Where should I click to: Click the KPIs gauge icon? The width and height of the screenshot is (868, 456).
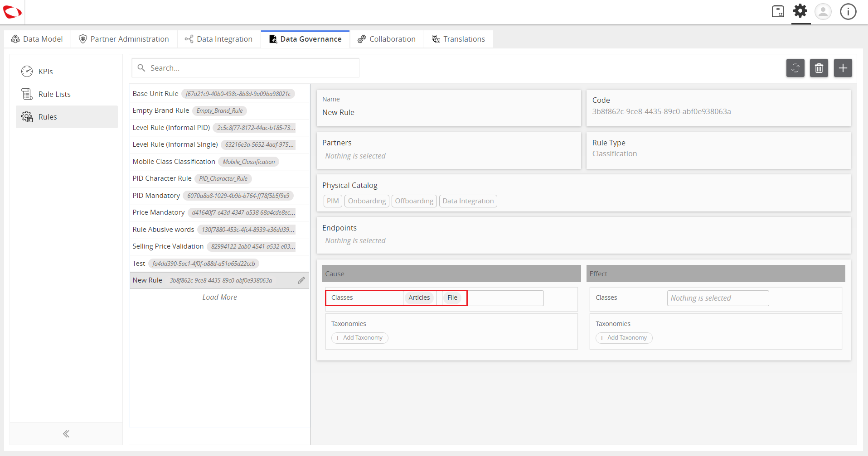tap(27, 72)
